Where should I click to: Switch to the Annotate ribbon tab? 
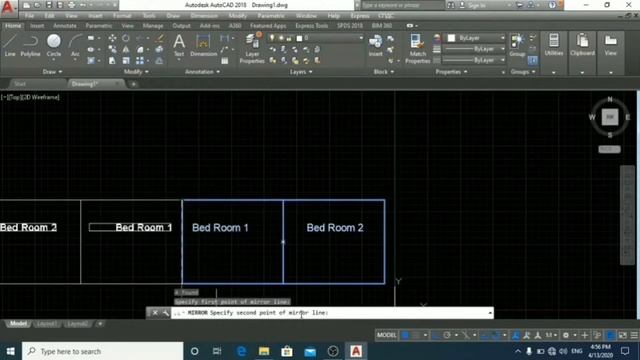tap(65, 26)
